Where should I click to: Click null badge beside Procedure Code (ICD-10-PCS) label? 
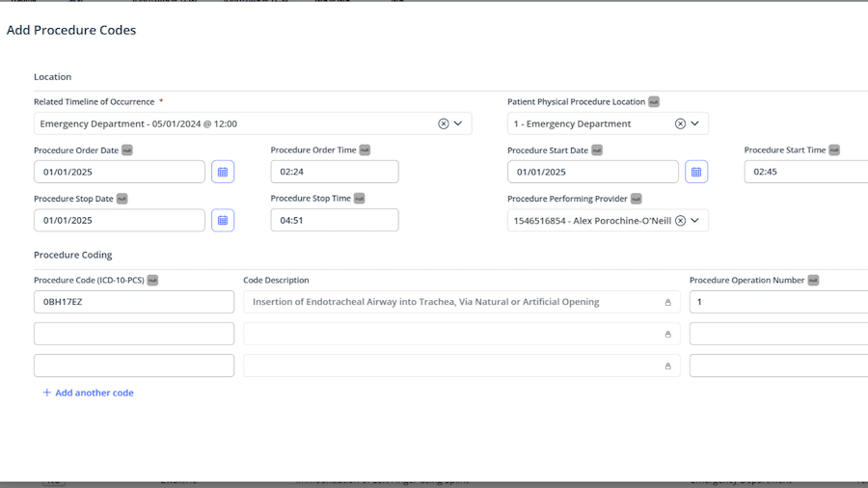click(x=152, y=281)
